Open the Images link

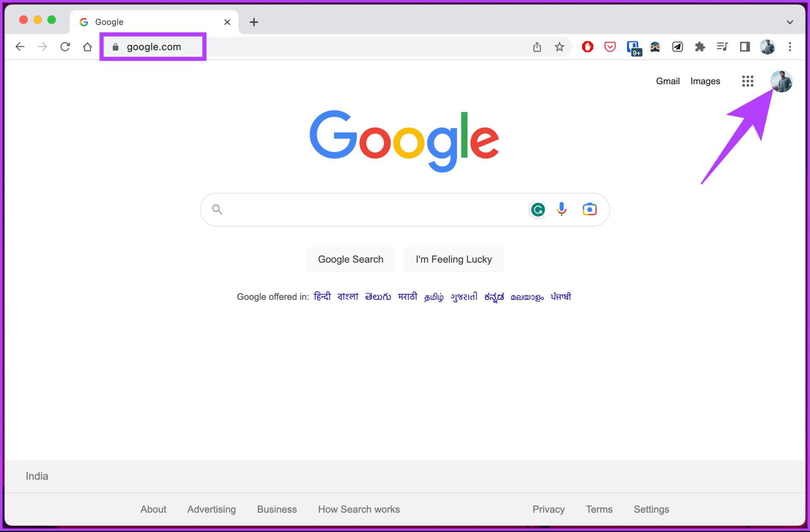[x=705, y=81]
